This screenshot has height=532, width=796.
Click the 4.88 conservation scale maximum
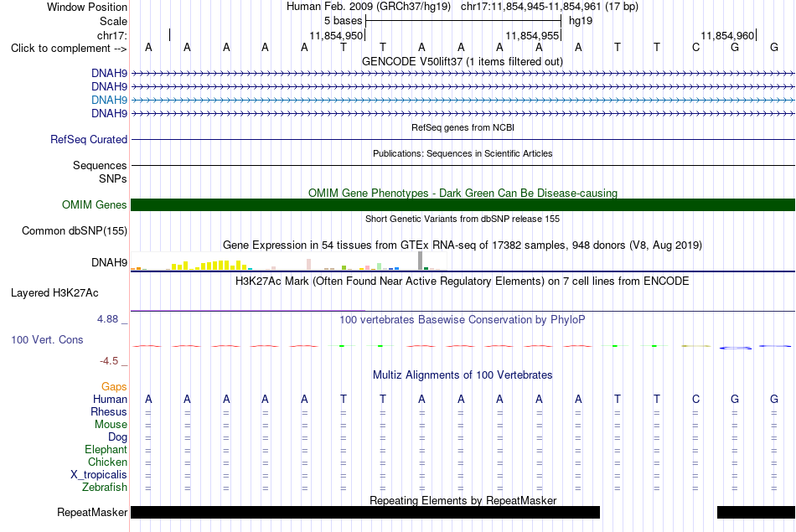tap(107, 319)
